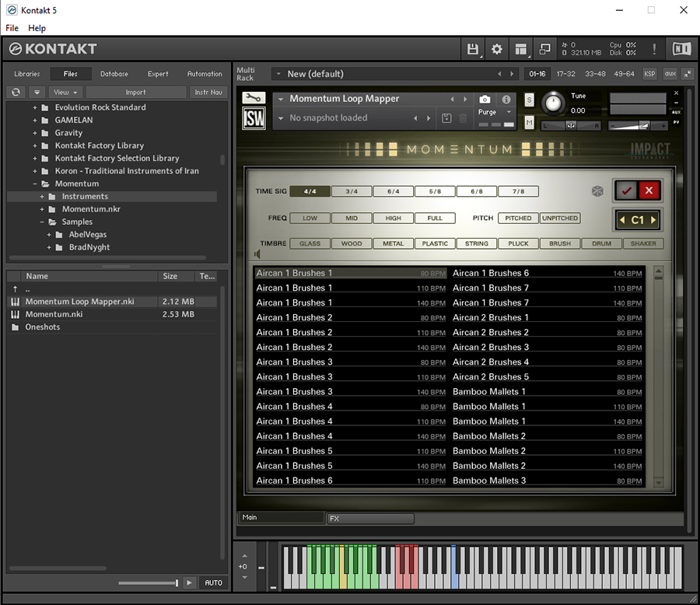
Task: Switch to the FX tab
Action: pos(370,519)
